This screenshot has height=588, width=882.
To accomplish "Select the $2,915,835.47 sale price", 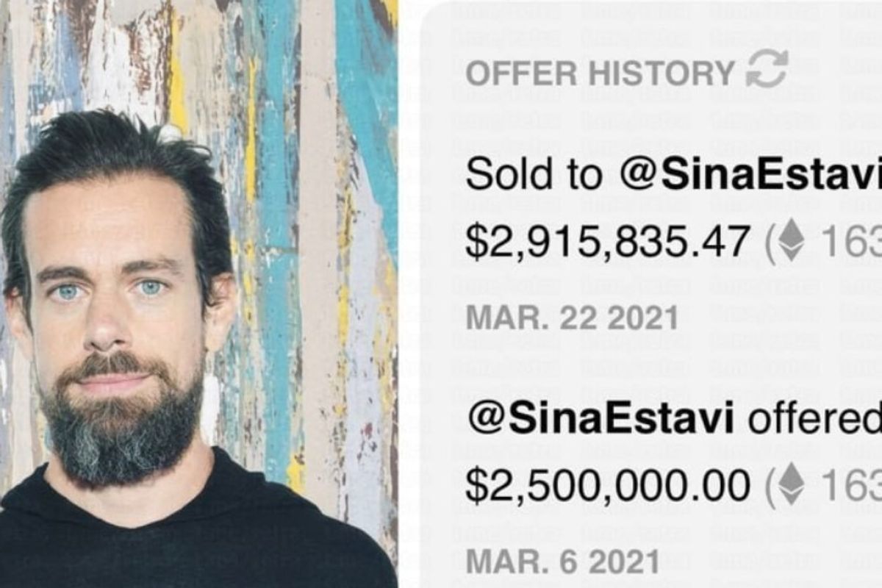I will pos(608,243).
